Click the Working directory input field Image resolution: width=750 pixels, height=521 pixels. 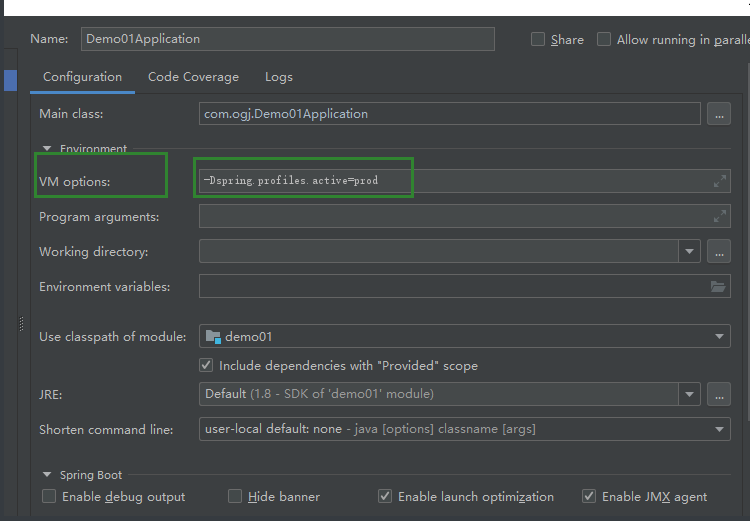tap(439, 252)
